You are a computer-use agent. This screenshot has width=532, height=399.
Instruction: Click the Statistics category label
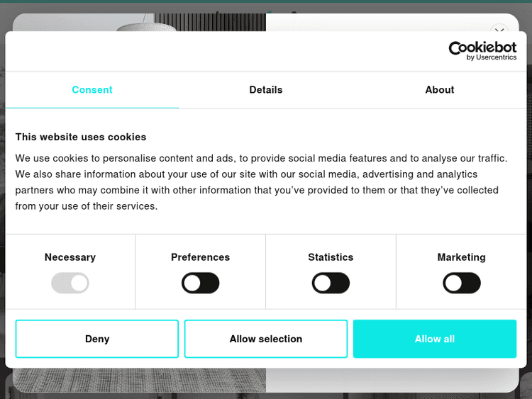click(331, 257)
